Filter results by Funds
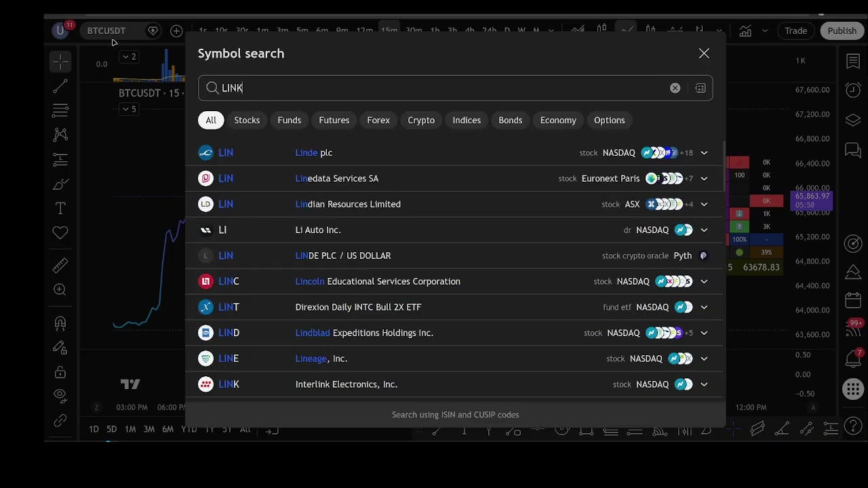This screenshot has height=488, width=868. point(289,120)
